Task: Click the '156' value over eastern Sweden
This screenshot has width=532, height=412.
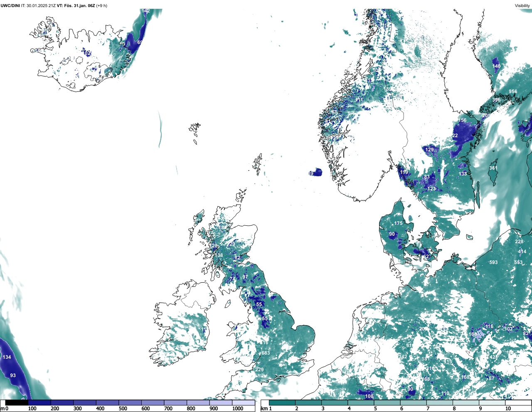Action: (462, 120)
